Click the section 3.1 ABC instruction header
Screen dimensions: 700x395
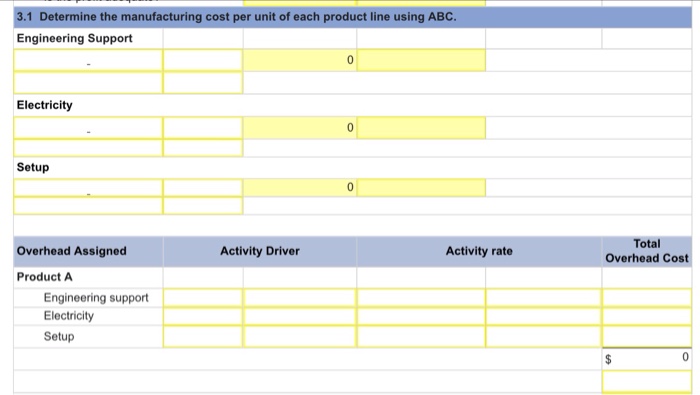(x=353, y=17)
